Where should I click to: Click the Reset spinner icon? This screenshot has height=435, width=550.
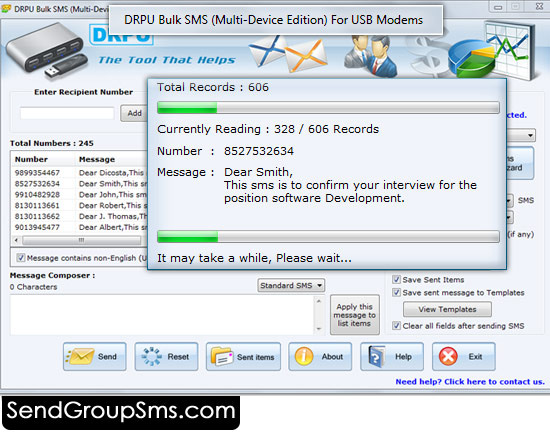(152, 356)
